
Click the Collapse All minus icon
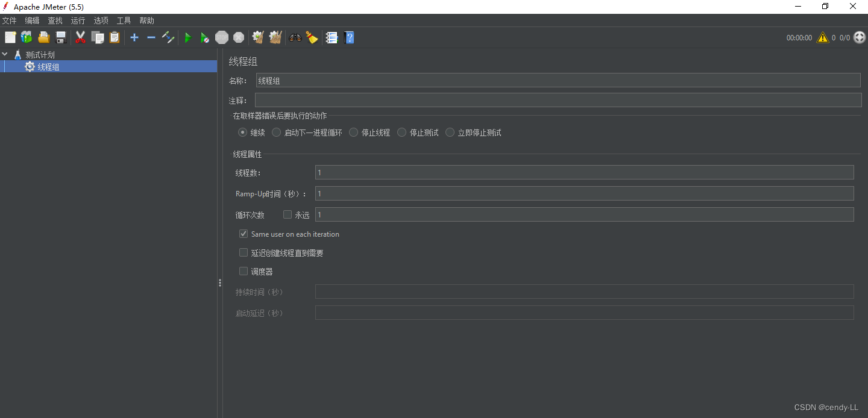pyautogui.click(x=151, y=37)
